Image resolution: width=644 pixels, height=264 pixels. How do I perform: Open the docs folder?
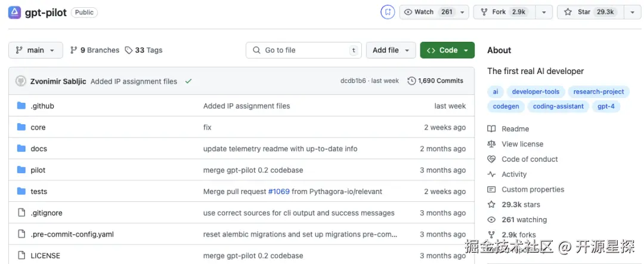(39, 149)
